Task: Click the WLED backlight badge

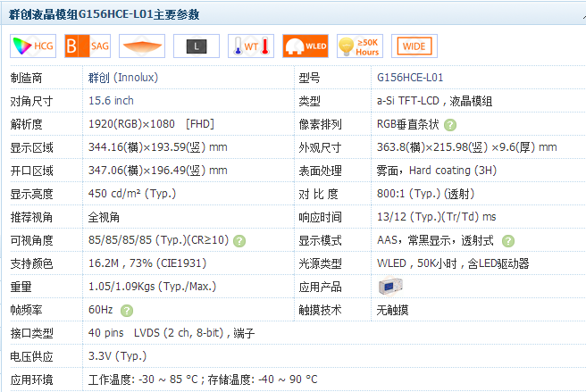Action: pos(305,46)
